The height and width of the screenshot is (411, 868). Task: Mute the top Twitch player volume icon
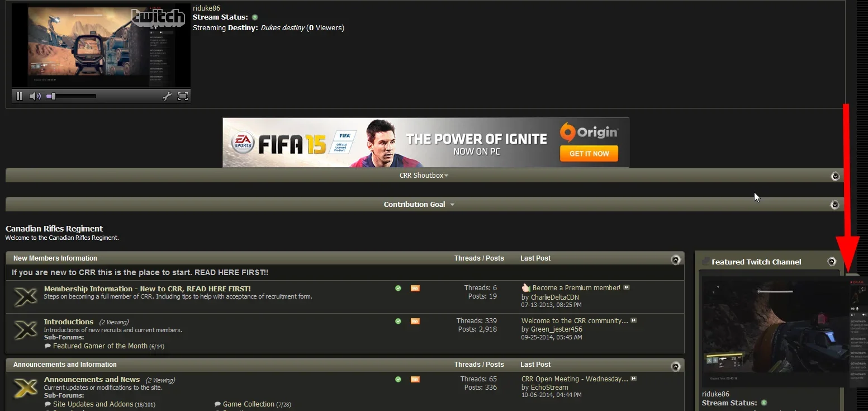click(x=35, y=96)
